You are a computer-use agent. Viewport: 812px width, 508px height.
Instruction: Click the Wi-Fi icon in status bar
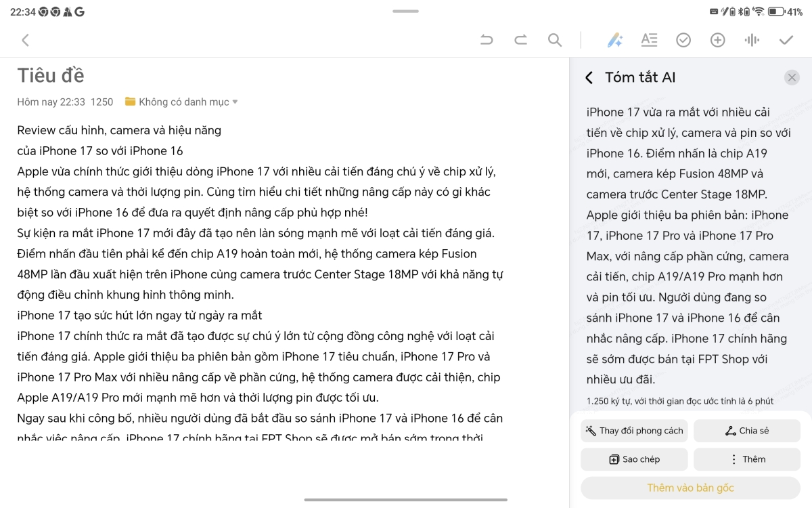pyautogui.click(x=759, y=12)
